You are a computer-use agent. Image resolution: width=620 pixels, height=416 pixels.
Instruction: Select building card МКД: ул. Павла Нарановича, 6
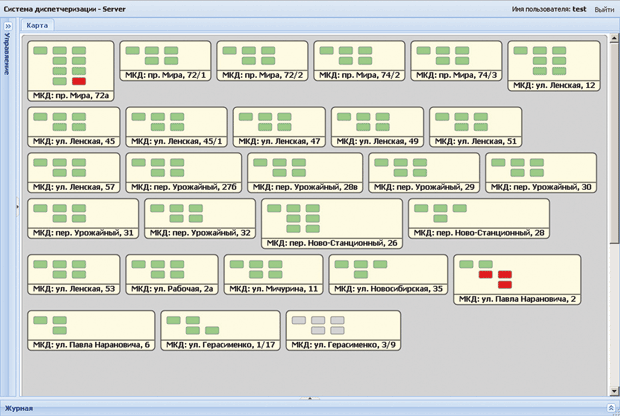pos(91,331)
